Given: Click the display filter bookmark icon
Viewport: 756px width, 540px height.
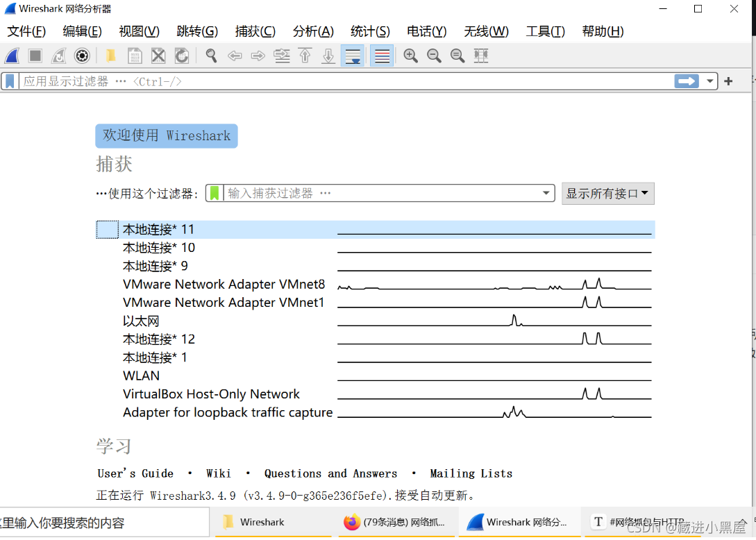Looking at the screenshot, I should pos(10,81).
